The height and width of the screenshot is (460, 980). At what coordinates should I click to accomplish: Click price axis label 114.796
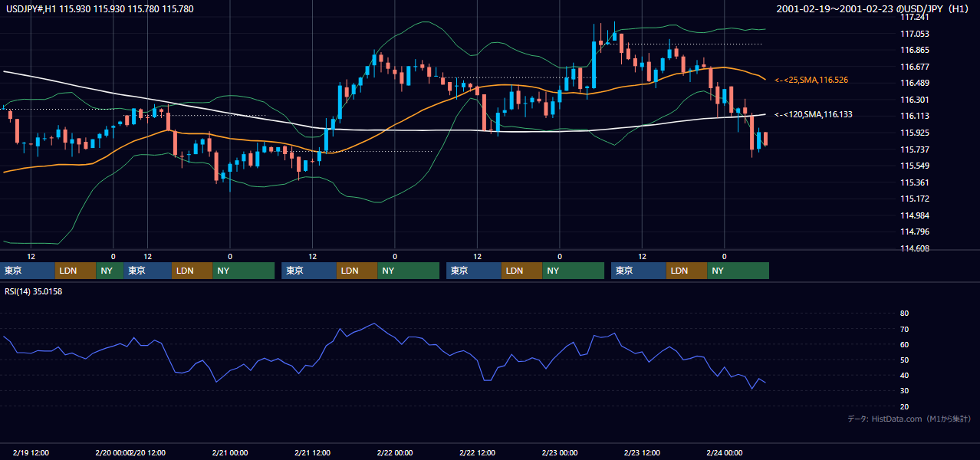pos(914,232)
